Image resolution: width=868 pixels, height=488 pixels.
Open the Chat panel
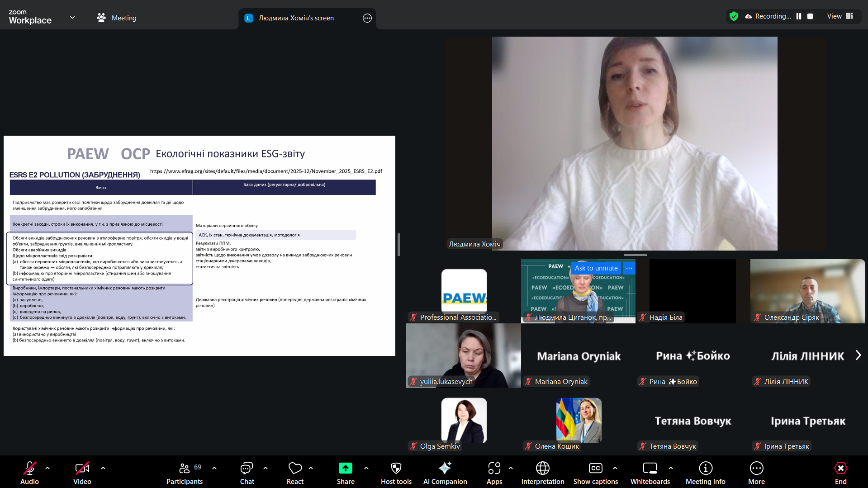coord(247,473)
